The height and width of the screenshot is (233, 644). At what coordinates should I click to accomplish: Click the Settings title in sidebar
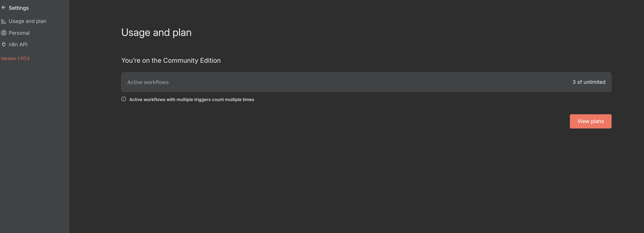coord(19,8)
